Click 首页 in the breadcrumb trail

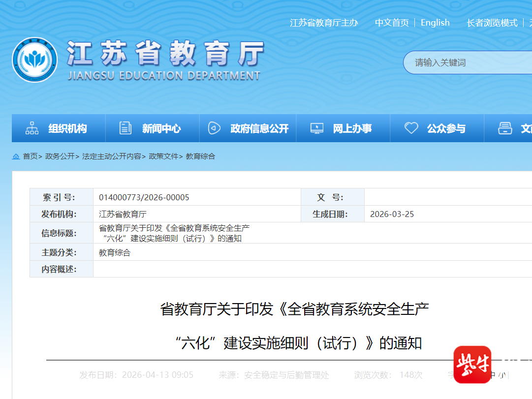(x=30, y=156)
